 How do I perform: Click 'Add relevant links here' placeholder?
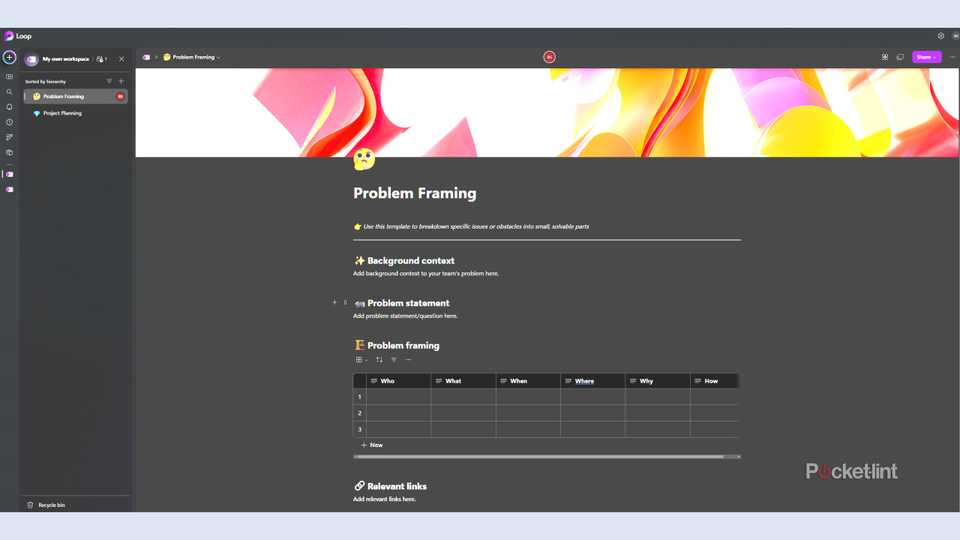coord(384,499)
